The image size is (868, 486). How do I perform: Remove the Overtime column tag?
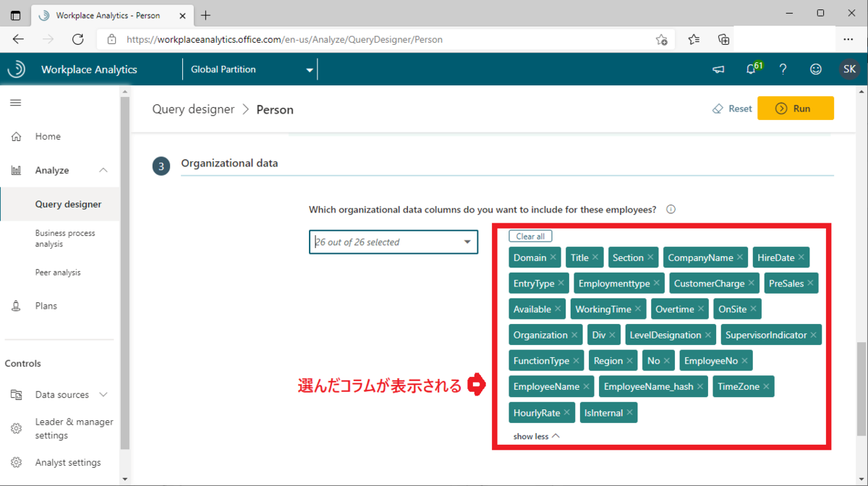click(701, 309)
